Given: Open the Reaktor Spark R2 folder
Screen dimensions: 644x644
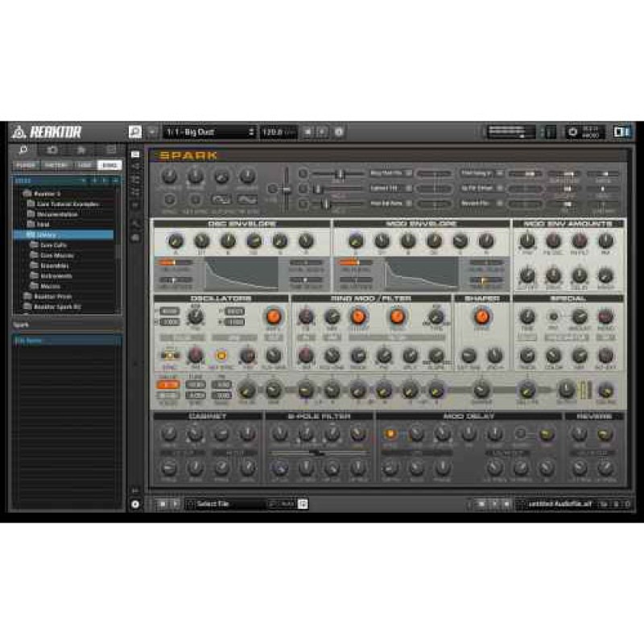Looking at the screenshot, I should [57, 307].
